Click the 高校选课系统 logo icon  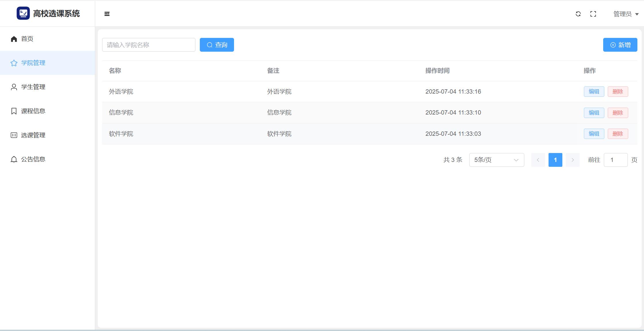(23, 13)
